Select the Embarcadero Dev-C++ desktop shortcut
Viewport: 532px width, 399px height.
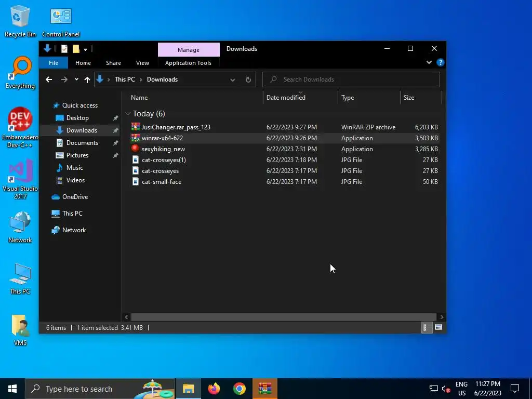pos(20,128)
